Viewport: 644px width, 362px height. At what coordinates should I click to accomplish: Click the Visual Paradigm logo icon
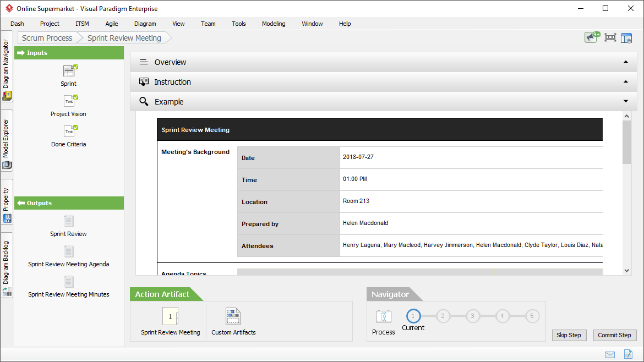[x=9, y=8]
